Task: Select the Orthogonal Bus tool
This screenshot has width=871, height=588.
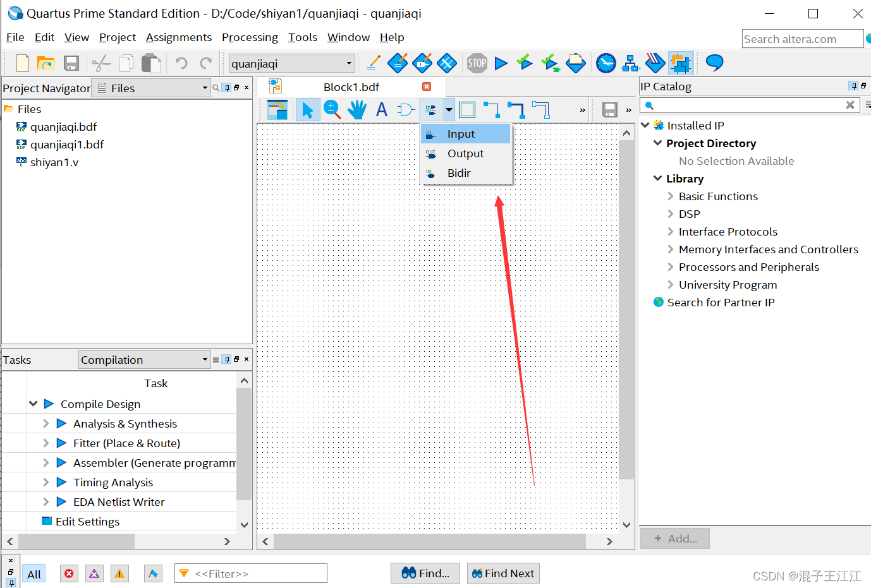Action: (516, 110)
